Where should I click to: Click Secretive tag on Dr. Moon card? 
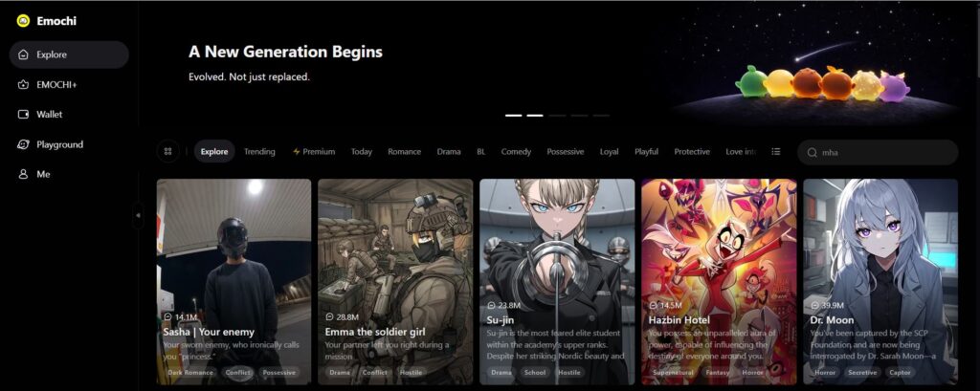point(862,372)
